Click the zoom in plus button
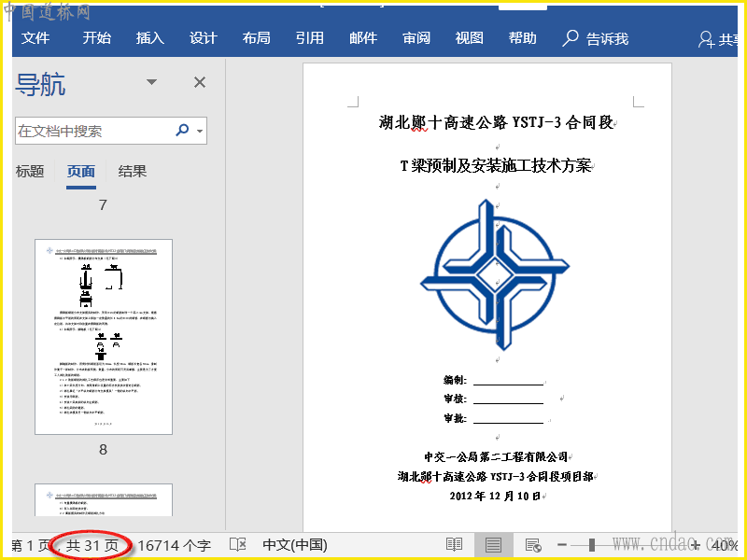Screen dimensions: 747x560 coord(696,545)
